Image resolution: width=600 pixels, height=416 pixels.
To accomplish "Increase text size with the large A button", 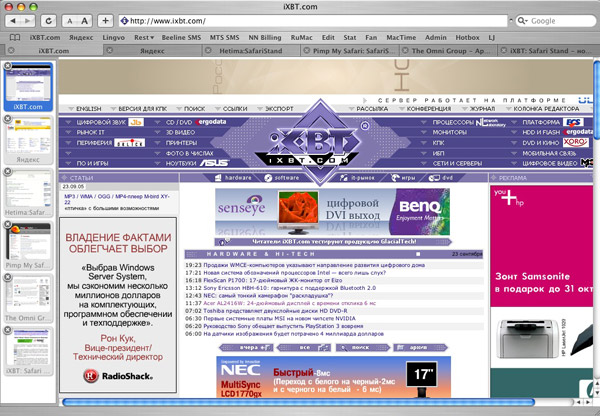I will (85, 21).
